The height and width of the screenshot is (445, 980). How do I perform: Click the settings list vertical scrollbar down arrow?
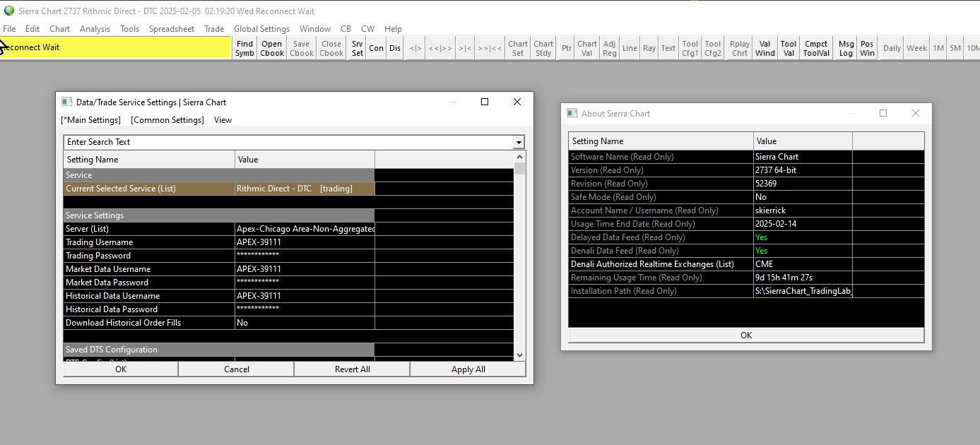pyautogui.click(x=520, y=355)
